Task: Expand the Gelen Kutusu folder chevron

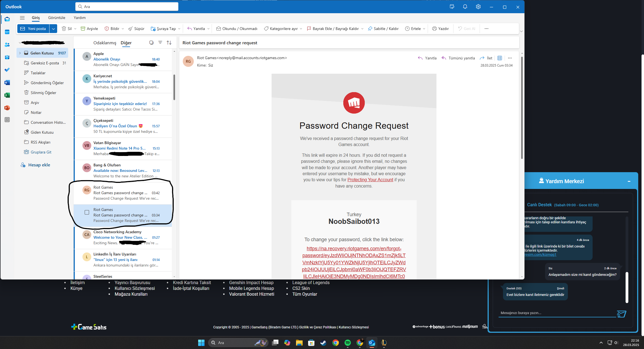Action: 20,53
